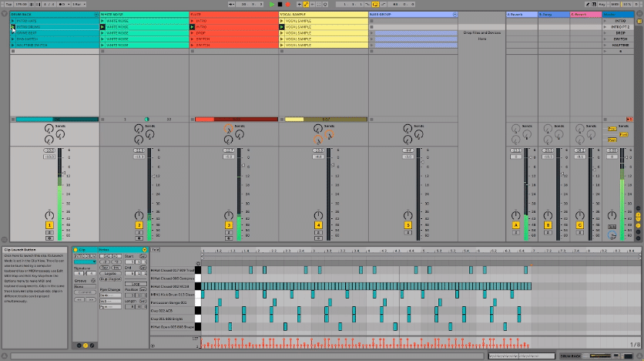This screenshot has height=361, width=644.
Task: Click the Rev button in Notes box
Action: pyautogui.click(x=105, y=267)
